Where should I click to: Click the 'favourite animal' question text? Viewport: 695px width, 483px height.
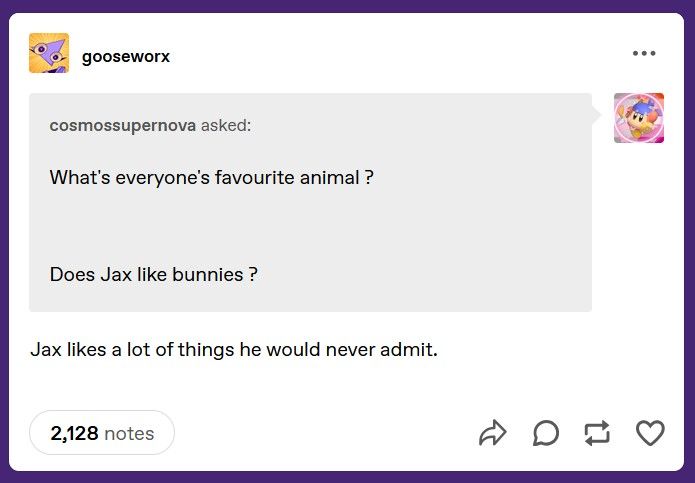pos(211,177)
